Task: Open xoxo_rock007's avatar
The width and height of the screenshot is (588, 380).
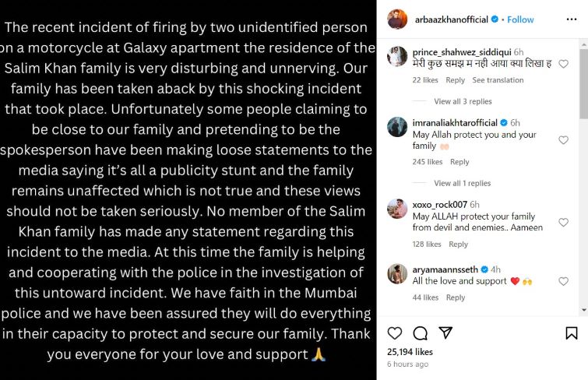Action: pos(397,209)
